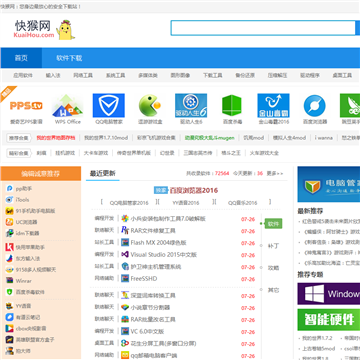Click the 电脑管家 banner image

tap(329, 184)
